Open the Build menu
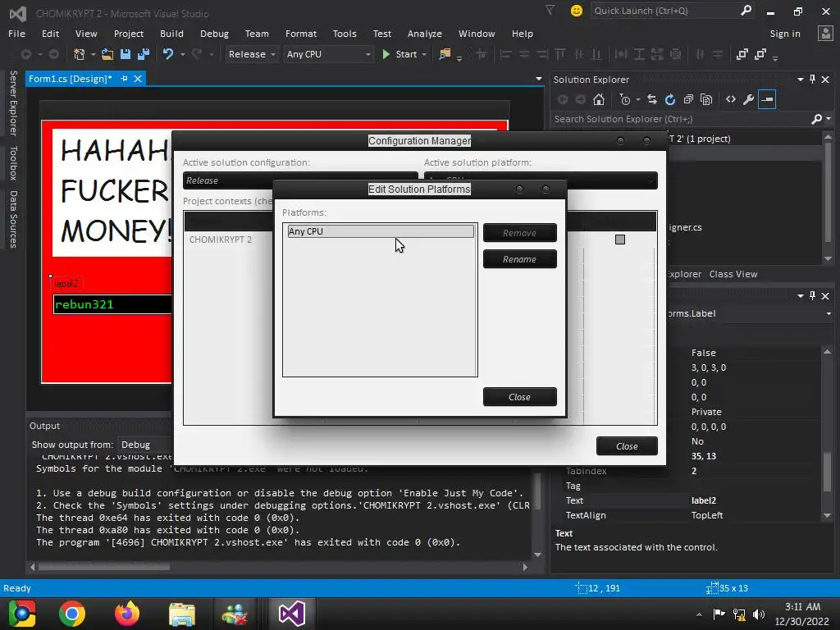Screen dimensions: 840x630 171,33
